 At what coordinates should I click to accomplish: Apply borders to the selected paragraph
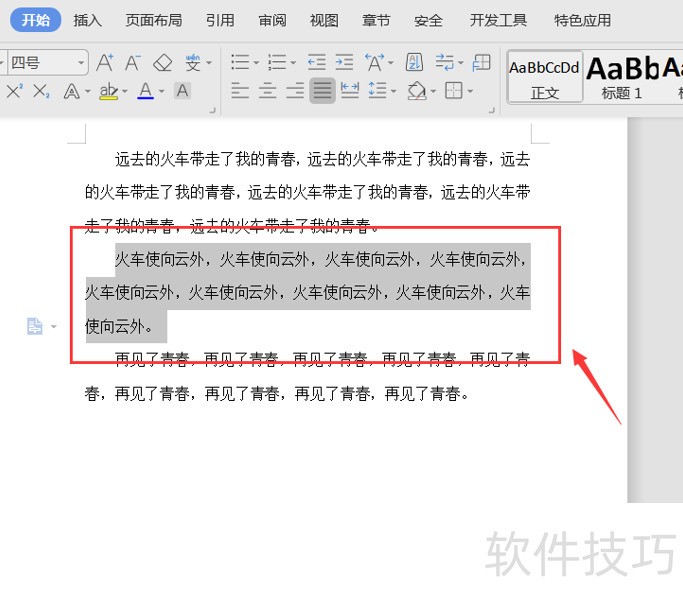454,91
